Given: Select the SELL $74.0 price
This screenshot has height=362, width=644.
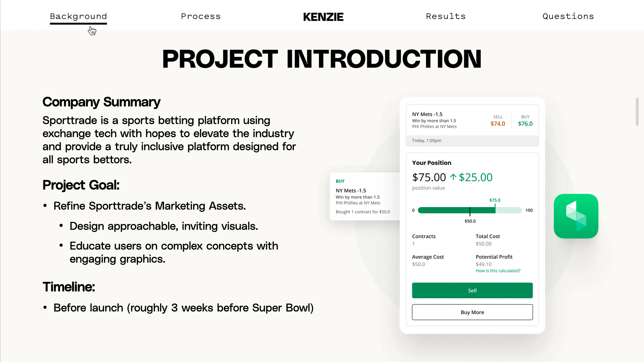Looking at the screenshot, I should (498, 121).
